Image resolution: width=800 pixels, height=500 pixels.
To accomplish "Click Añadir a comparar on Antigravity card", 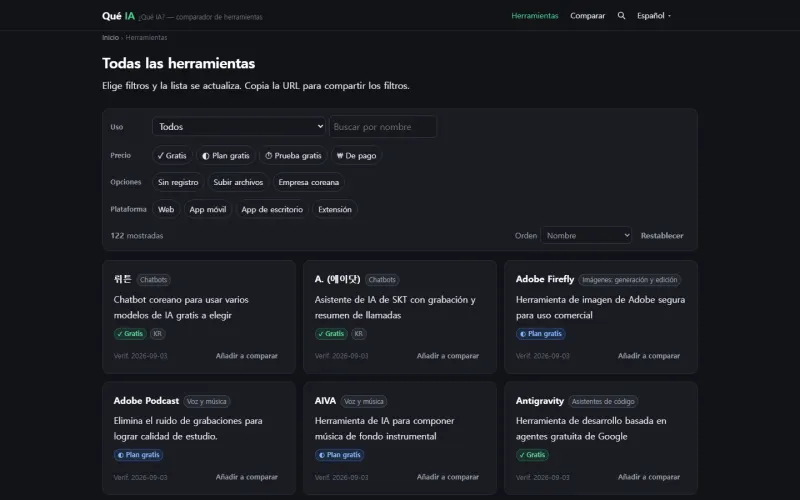I will (648, 477).
